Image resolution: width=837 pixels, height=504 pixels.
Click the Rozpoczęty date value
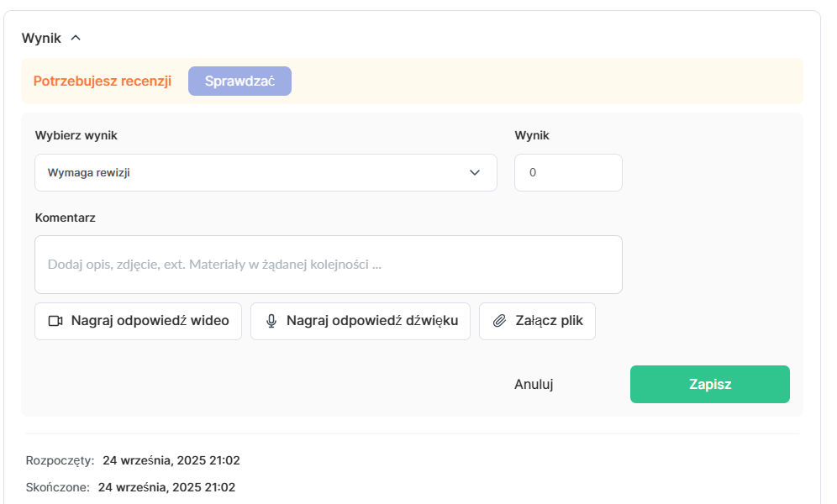pos(171,460)
